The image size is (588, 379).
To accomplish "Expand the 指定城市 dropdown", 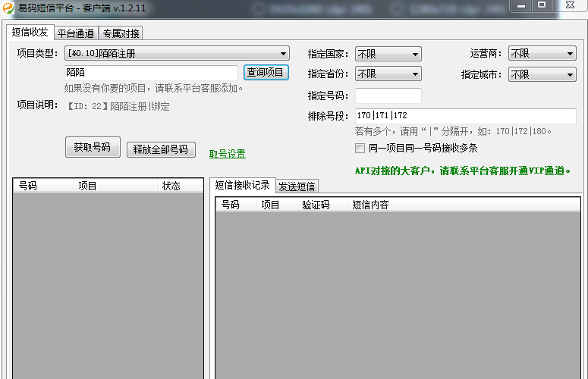I will (542, 74).
